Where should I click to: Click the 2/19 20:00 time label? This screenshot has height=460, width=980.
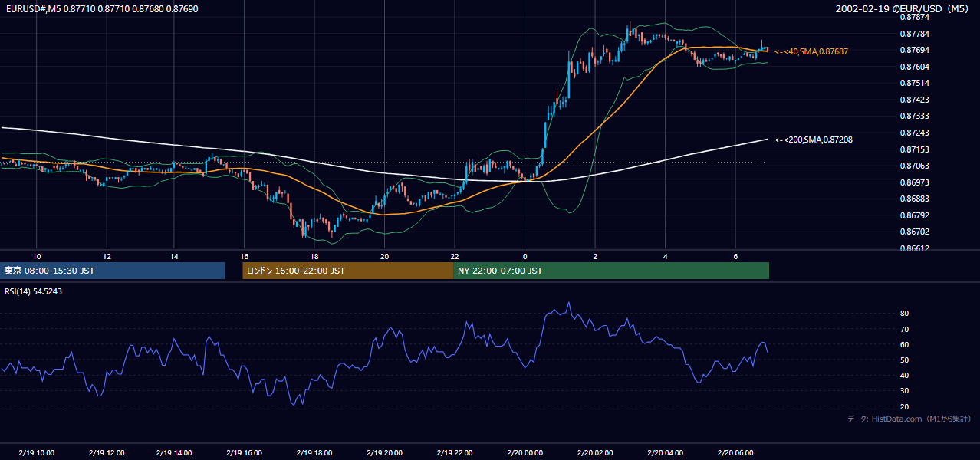click(384, 453)
